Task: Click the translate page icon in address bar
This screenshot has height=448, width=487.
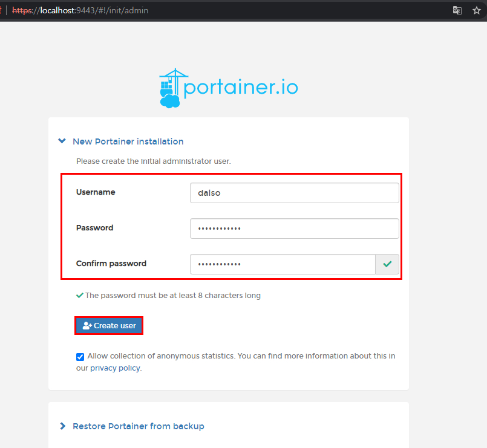Action: tap(457, 10)
